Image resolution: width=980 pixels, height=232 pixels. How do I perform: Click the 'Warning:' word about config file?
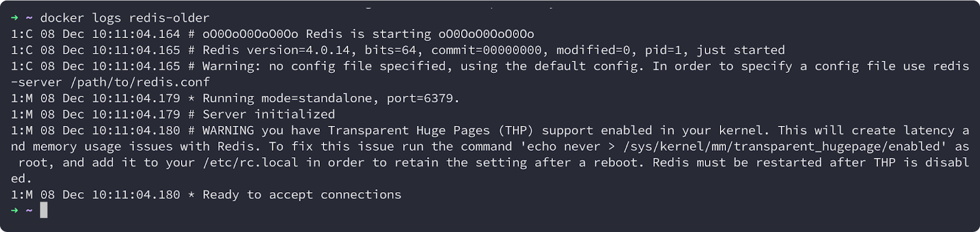click(232, 66)
